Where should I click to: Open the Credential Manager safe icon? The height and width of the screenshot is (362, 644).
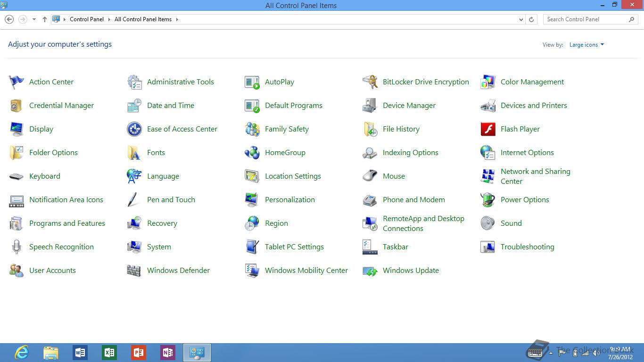pos(17,106)
